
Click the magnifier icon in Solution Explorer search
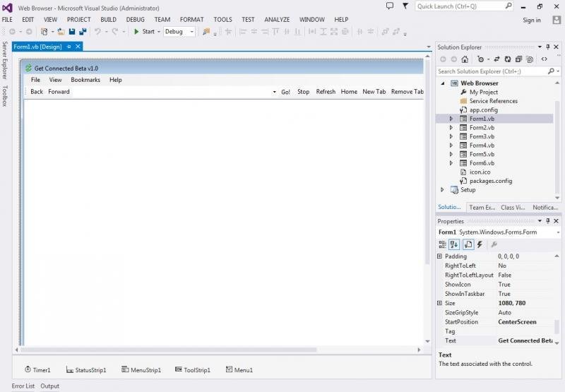pos(551,71)
